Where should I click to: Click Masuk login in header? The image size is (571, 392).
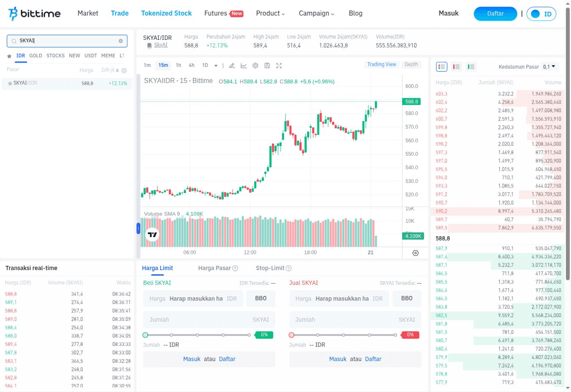(449, 14)
